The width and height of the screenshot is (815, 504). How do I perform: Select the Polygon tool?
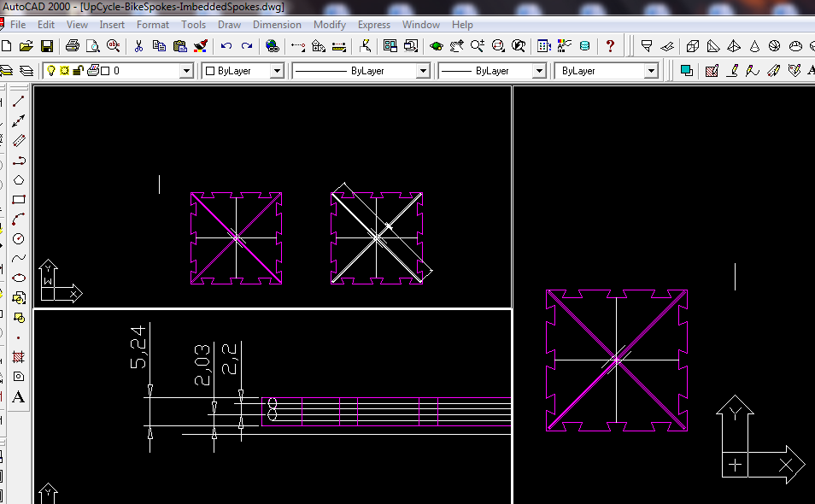[x=18, y=180]
